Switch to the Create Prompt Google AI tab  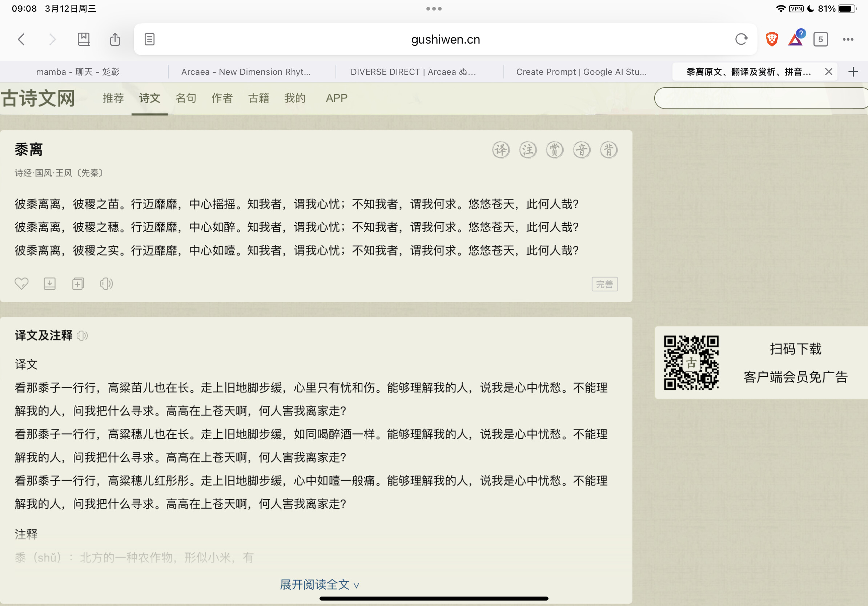click(581, 72)
